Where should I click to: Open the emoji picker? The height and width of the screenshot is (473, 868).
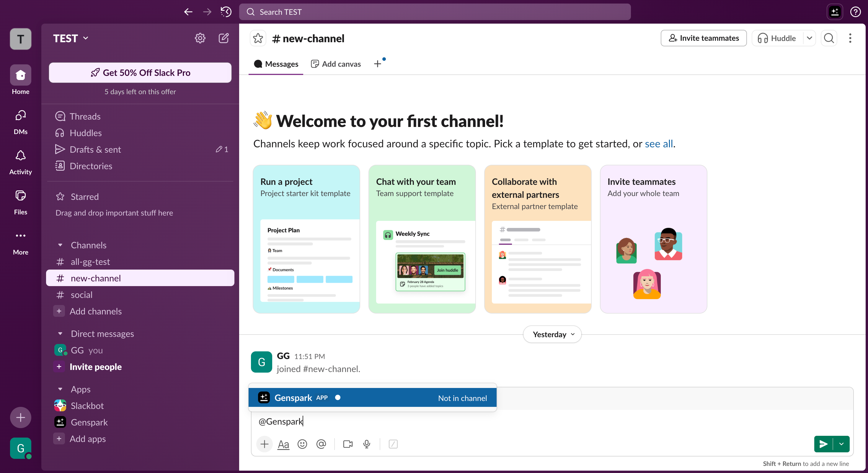[302, 444]
